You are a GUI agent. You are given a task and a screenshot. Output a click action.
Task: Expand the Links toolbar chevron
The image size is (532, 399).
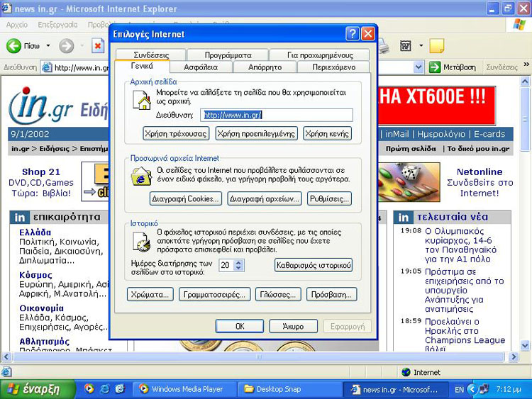(x=526, y=64)
